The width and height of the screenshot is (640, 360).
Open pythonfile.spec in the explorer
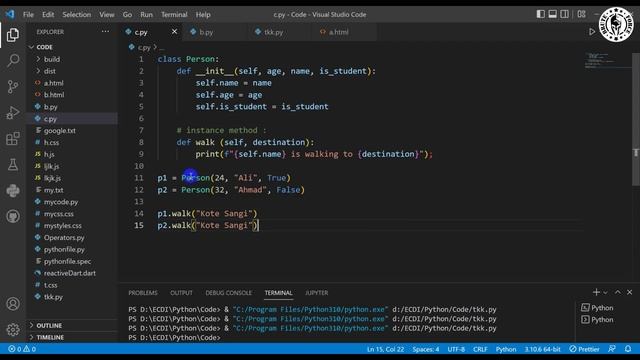coord(73,261)
